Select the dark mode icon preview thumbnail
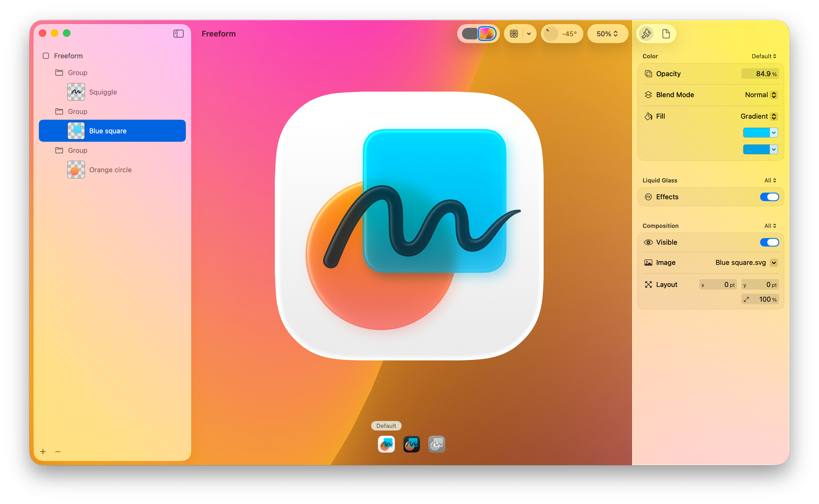 (411, 444)
